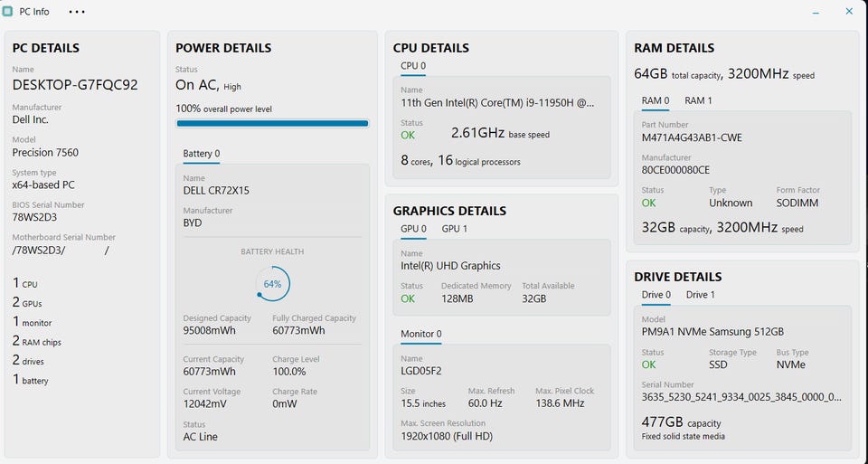Click the overall power level bar
The image size is (868, 464).
point(272,123)
